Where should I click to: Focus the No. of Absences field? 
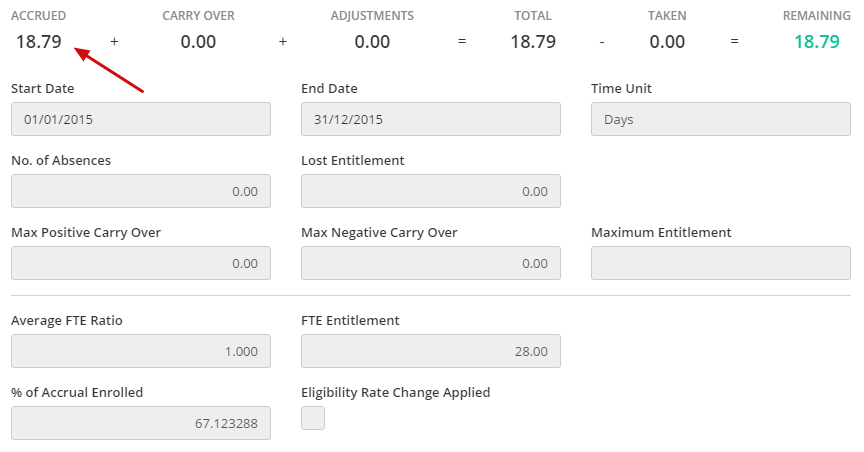[x=141, y=191]
